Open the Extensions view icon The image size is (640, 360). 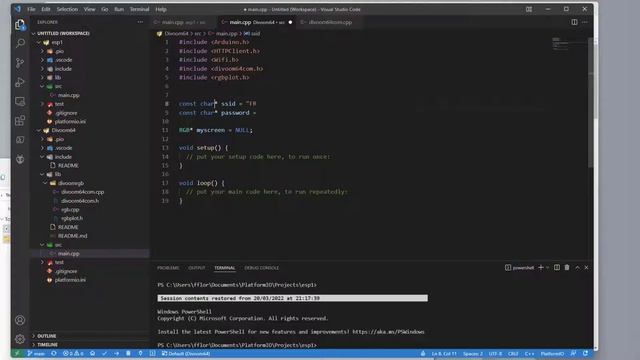pos(20,120)
